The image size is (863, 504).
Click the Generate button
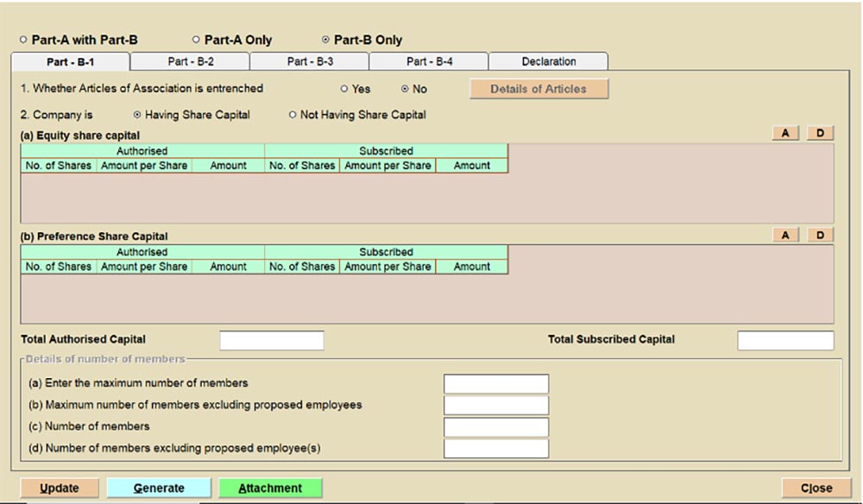[158, 488]
